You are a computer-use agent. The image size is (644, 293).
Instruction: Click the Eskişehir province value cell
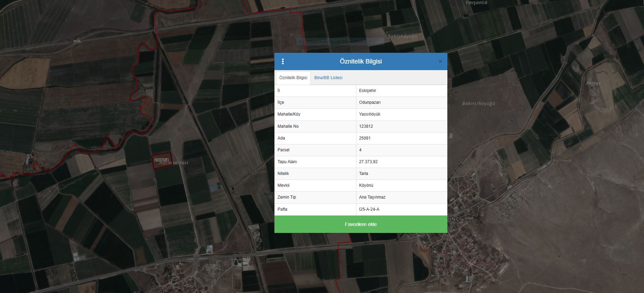(x=368, y=91)
